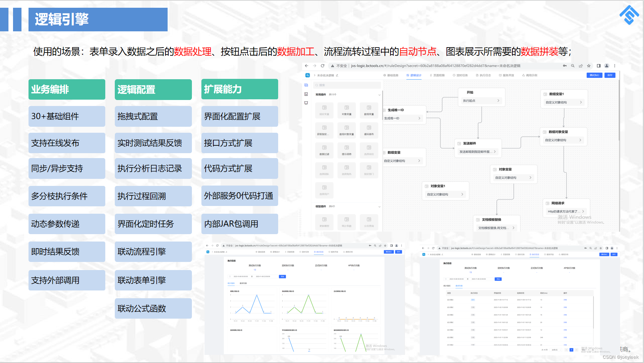The height and width of the screenshot is (363, 644).
Task: Click profile avatar in design canvas browser bar
Action: [x=607, y=66]
